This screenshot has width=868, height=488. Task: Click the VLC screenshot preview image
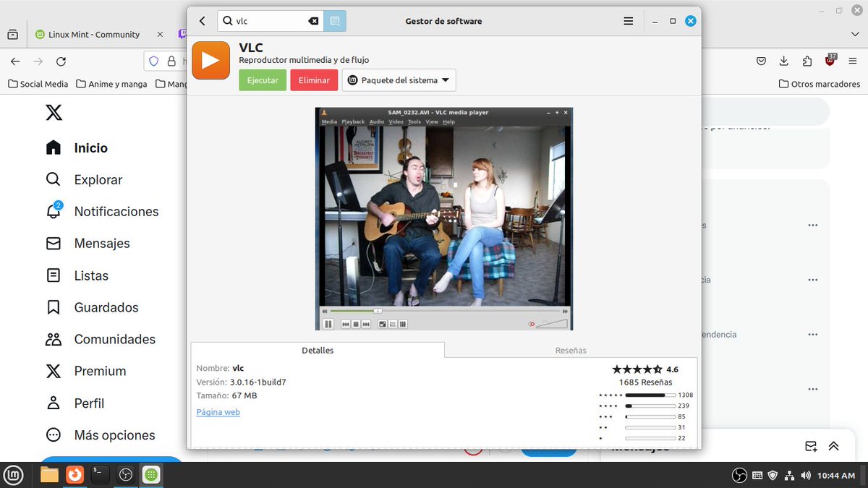(x=444, y=219)
